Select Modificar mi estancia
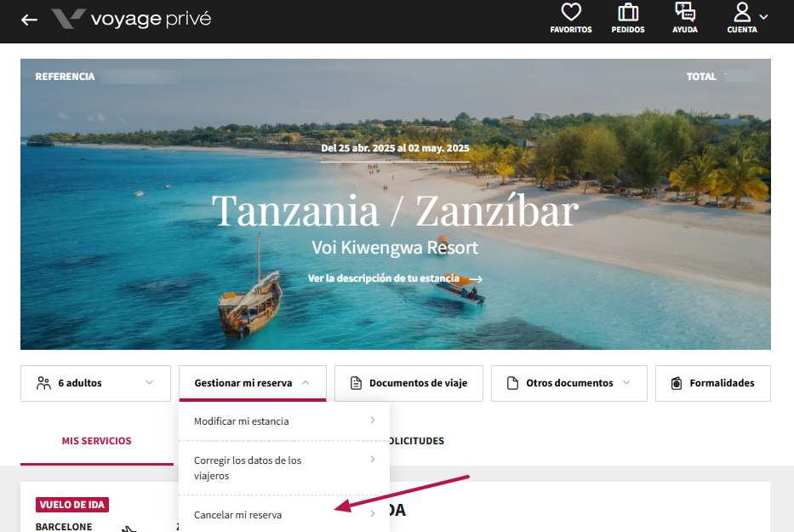This screenshot has height=532, width=794. [284, 421]
